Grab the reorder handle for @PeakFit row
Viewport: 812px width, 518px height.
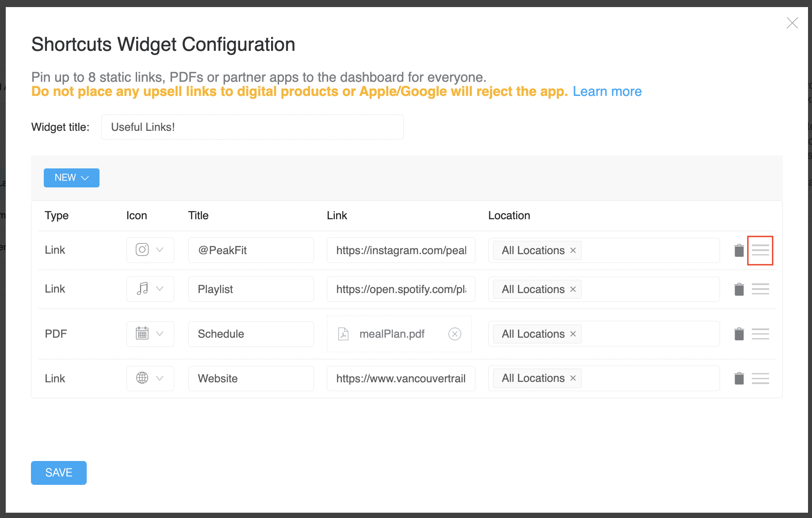pyautogui.click(x=760, y=251)
